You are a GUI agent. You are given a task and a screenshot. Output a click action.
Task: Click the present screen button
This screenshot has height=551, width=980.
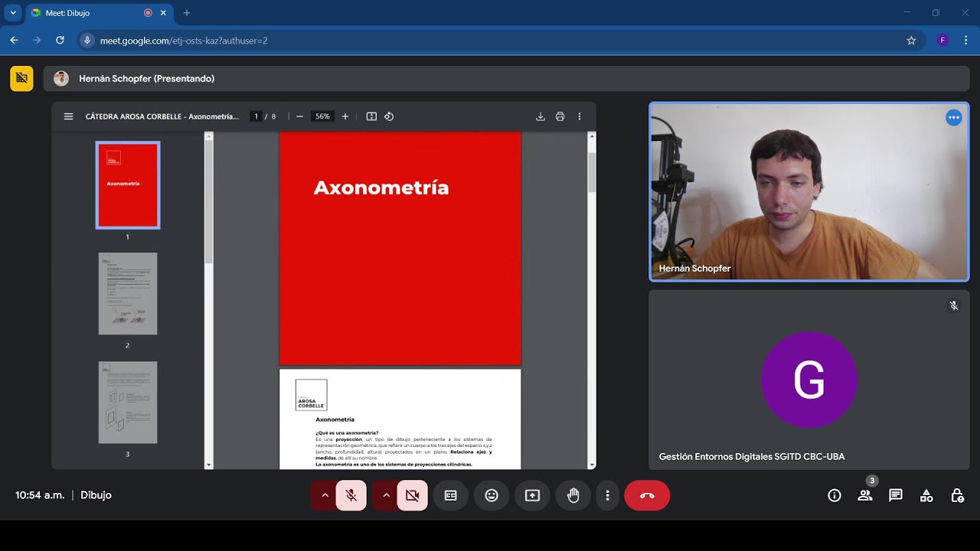coord(532,495)
